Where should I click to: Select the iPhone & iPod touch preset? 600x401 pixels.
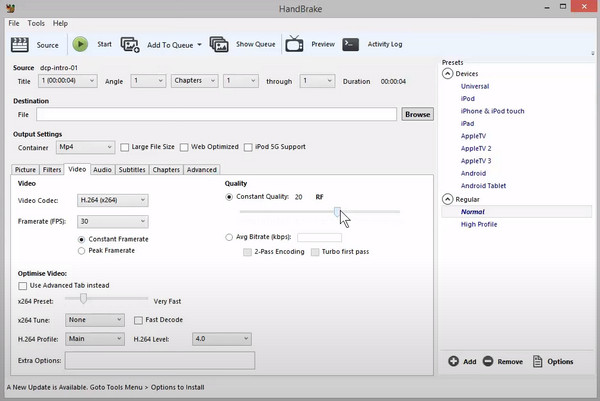(492, 111)
